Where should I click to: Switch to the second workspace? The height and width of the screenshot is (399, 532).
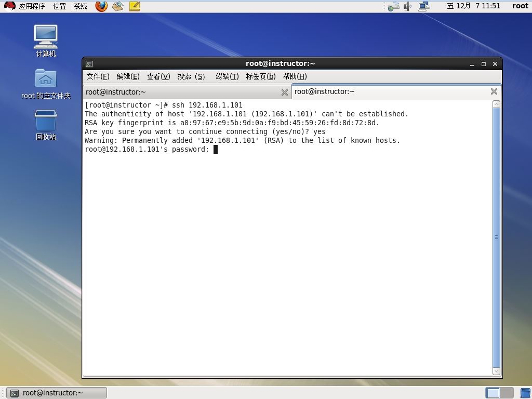coord(507,393)
